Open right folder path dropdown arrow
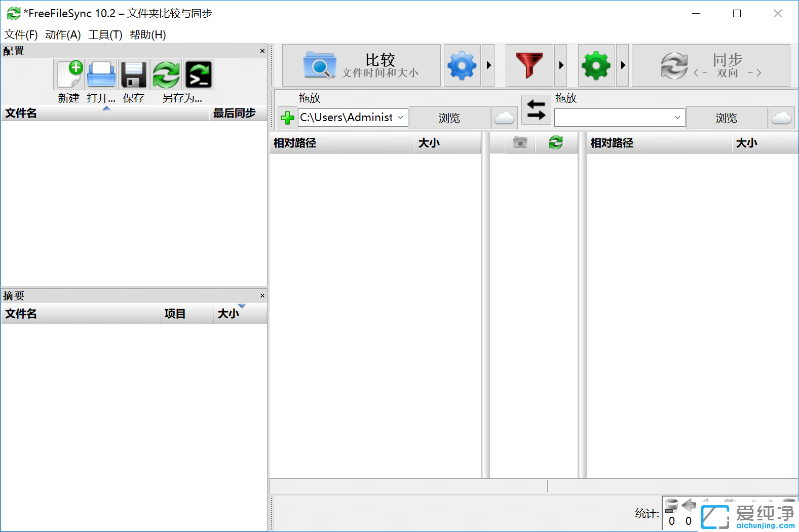The image size is (799, 532). point(677,118)
